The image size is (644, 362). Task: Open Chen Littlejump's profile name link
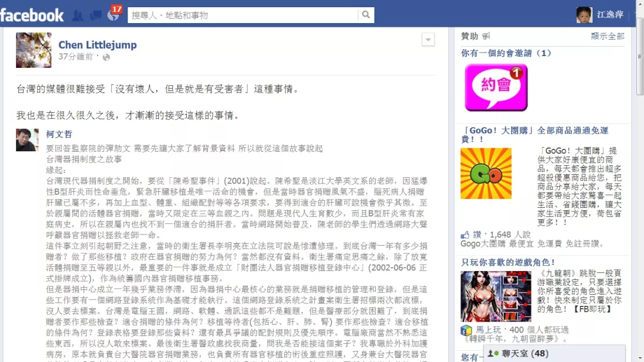tap(97, 45)
